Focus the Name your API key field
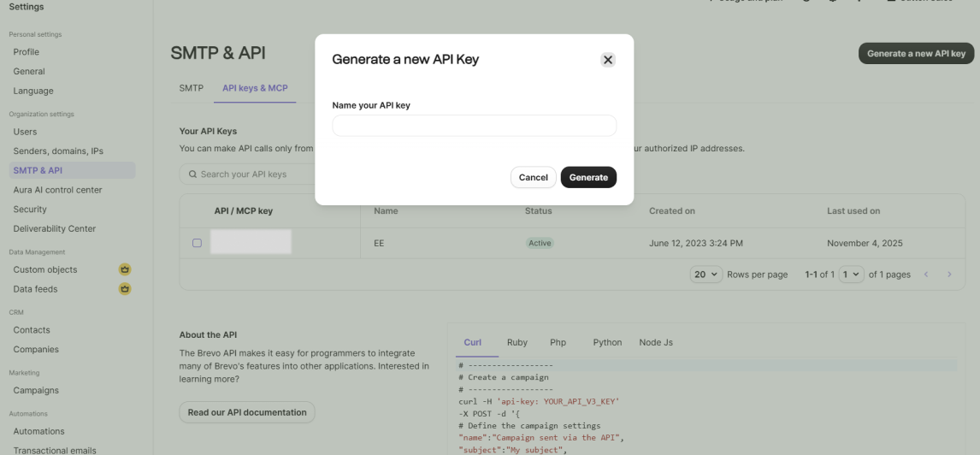 coord(474,126)
